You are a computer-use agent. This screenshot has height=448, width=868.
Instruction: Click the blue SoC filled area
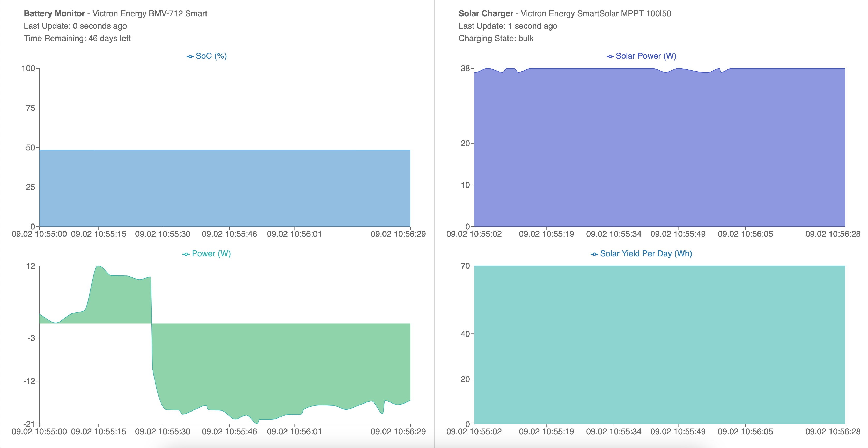[224, 188]
